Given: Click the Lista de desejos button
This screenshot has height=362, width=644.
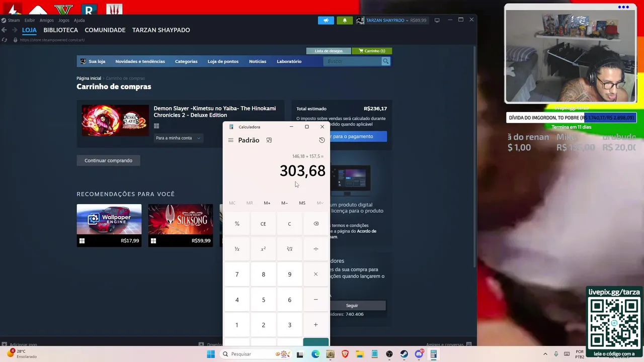Looking at the screenshot, I should (x=329, y=51).
